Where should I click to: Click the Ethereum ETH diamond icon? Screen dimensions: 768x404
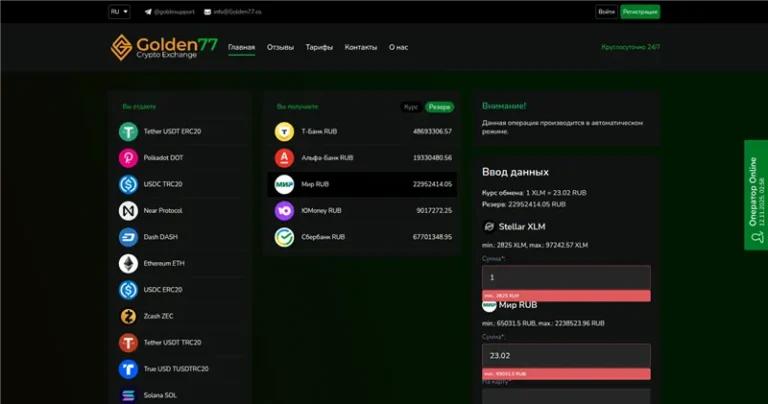[x=128, y=264]
